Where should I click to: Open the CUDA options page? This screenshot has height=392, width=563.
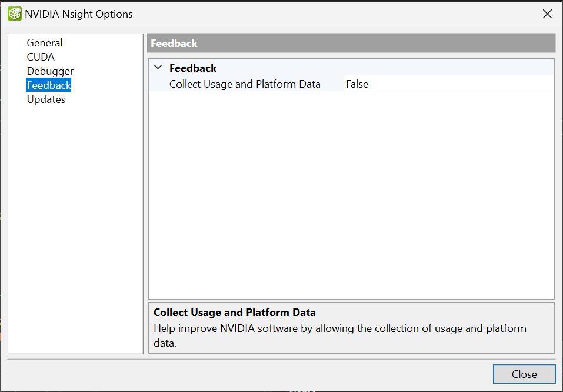(x=41, y=57)
